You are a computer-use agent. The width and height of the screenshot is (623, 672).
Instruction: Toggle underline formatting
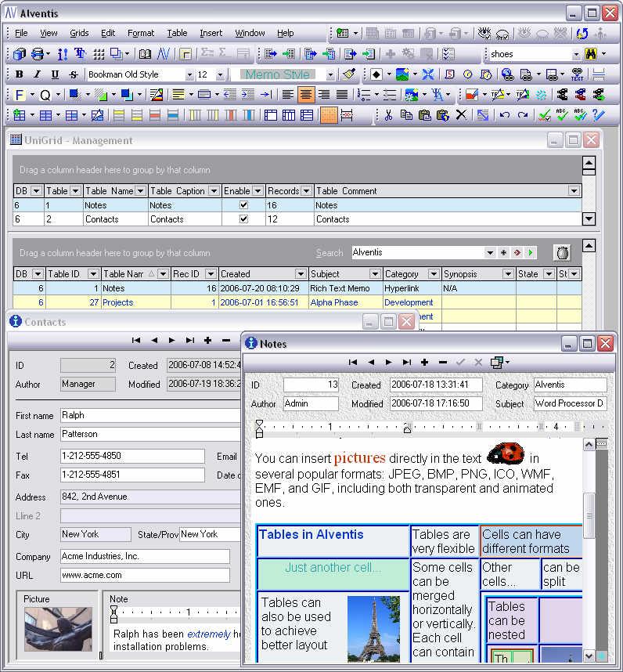pyautogui.click(x=56, y=74)
